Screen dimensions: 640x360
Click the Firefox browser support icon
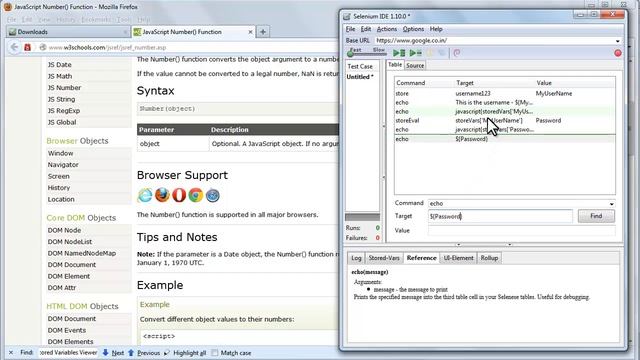162,196
